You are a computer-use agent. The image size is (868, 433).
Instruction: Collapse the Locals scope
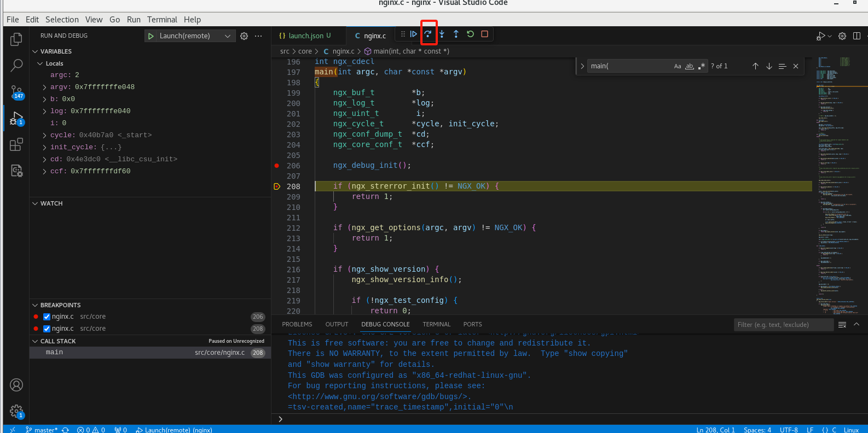(x=40, y=63)
